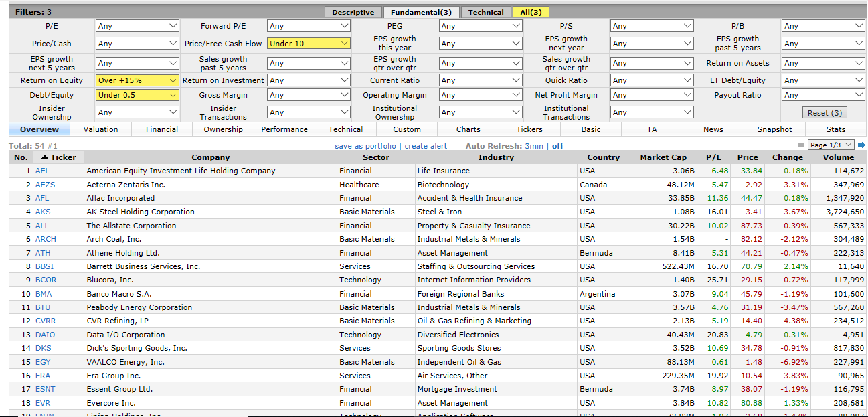Viewport: 868px width, 417px height.
Task: Go to next results page arrow
Action: pos(861,145)
